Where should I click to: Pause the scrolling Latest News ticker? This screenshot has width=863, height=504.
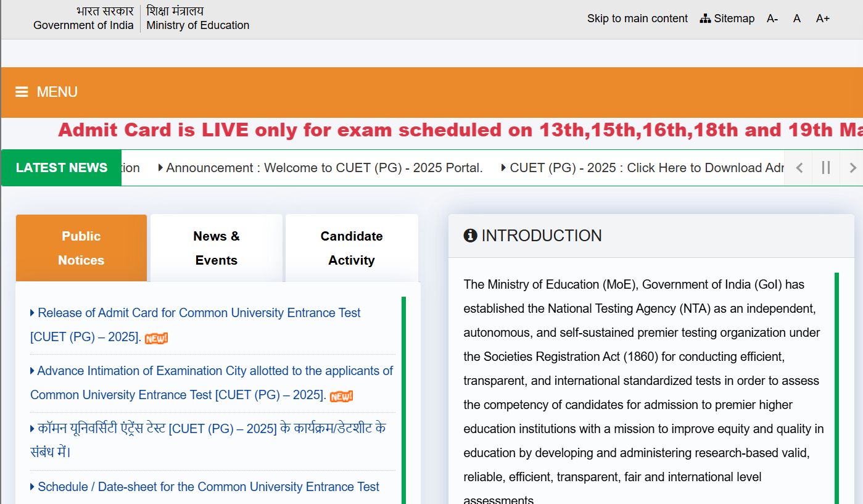point(826,167)
